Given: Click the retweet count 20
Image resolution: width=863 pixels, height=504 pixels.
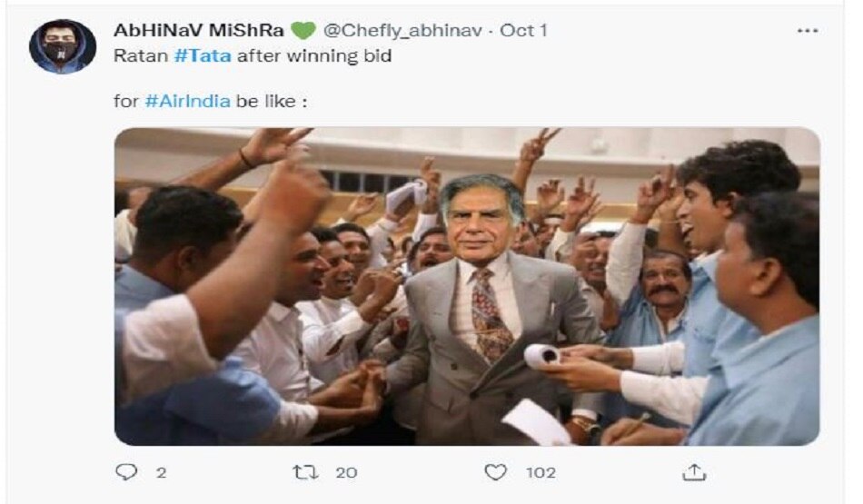Looking at the screenshot, I should (x=346, y=472).
